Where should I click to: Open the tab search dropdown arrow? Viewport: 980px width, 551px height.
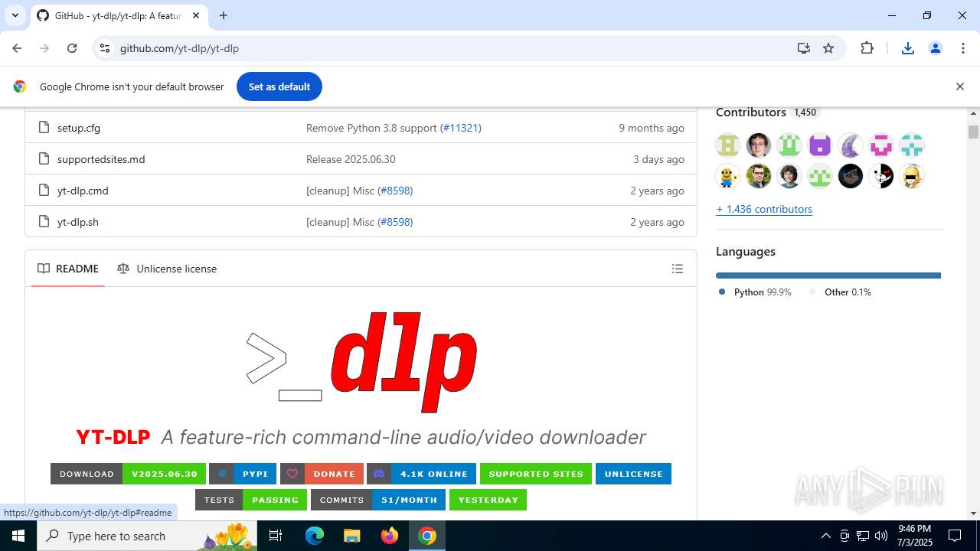[x=15, y=15]
